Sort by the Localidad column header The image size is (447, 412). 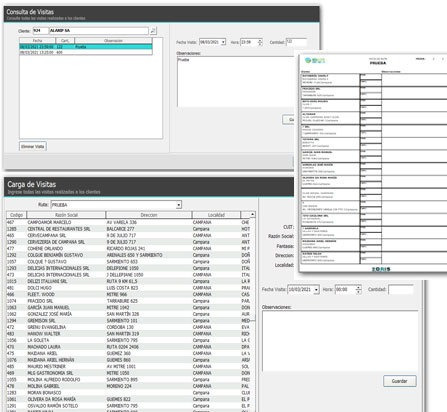pos(216,215)
